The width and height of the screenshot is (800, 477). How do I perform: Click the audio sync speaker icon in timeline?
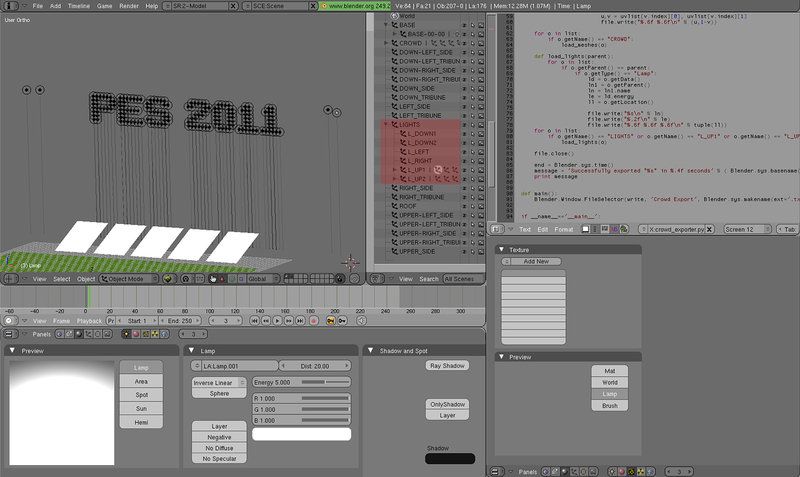pyautogui.click(x=362, y=320)
